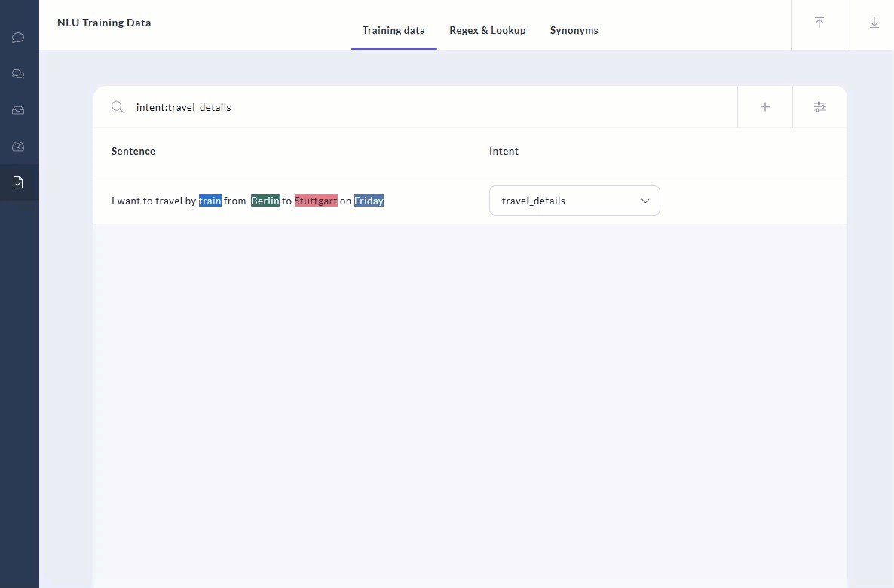This screenshot has height=588, width=894.
Task: Select the highlighted entity 'train'
Action: point(210,201)
